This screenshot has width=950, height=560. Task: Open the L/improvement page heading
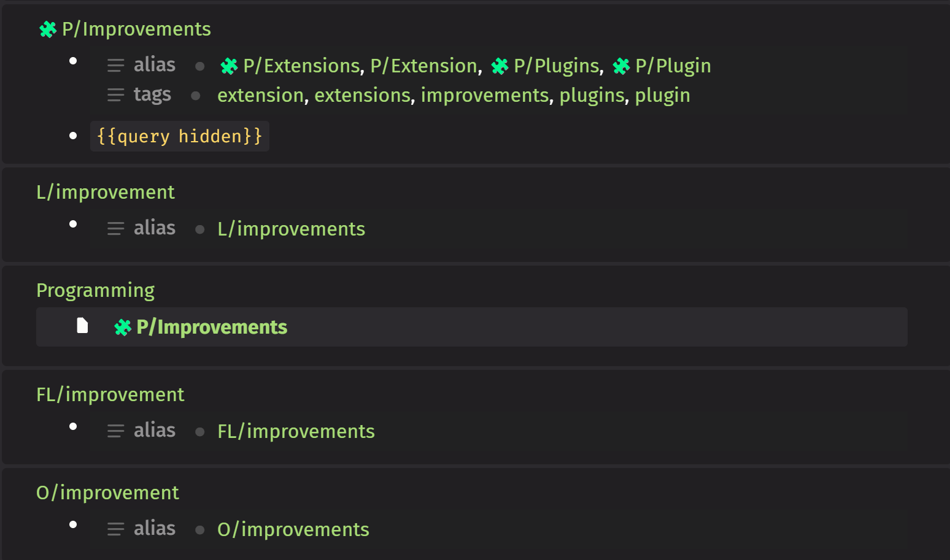tap(106, 192)
